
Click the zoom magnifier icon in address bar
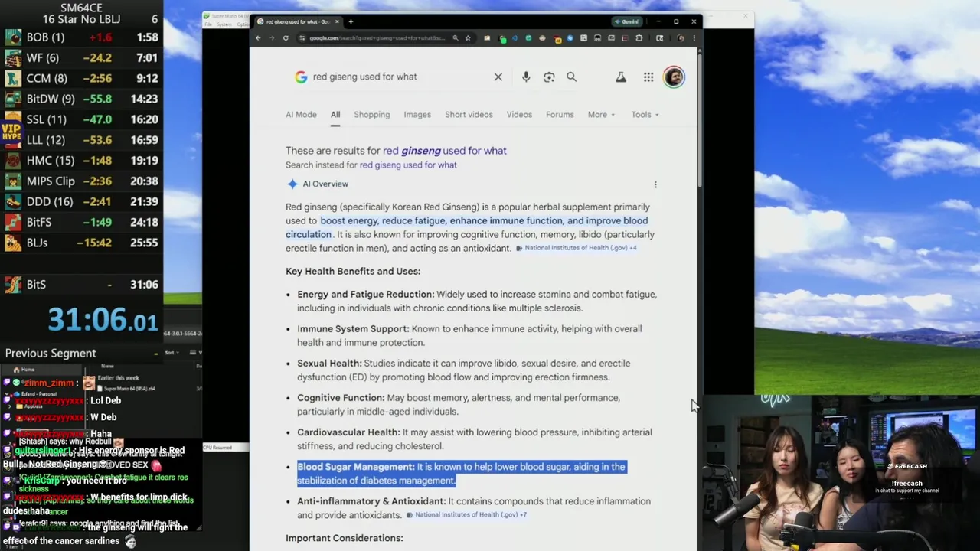456,38
